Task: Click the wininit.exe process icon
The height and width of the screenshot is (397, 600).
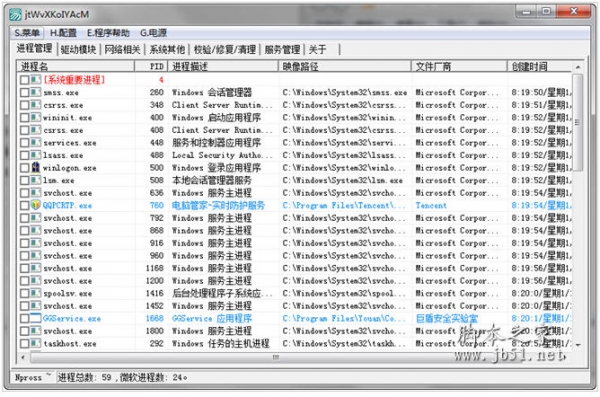Action: (x=36, y=118)
